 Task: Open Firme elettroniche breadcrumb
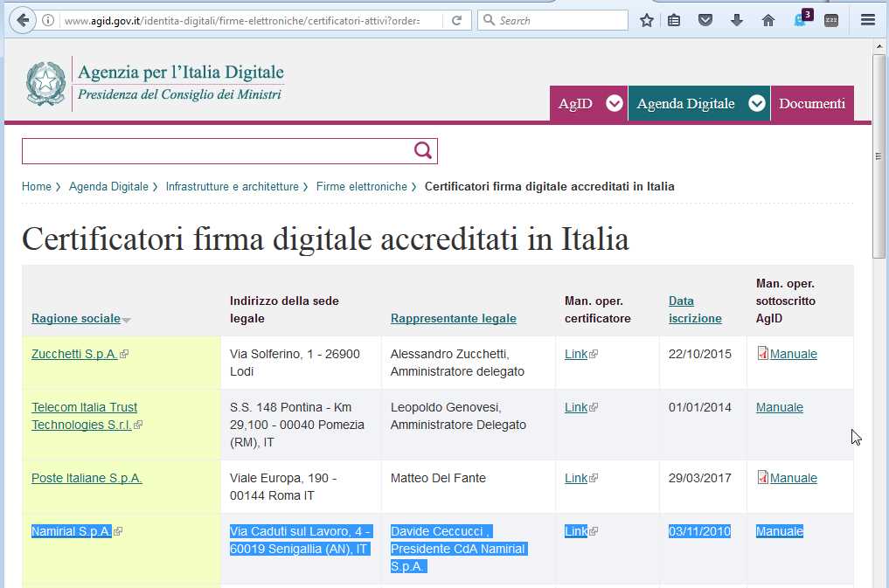(x=361, y=186)
